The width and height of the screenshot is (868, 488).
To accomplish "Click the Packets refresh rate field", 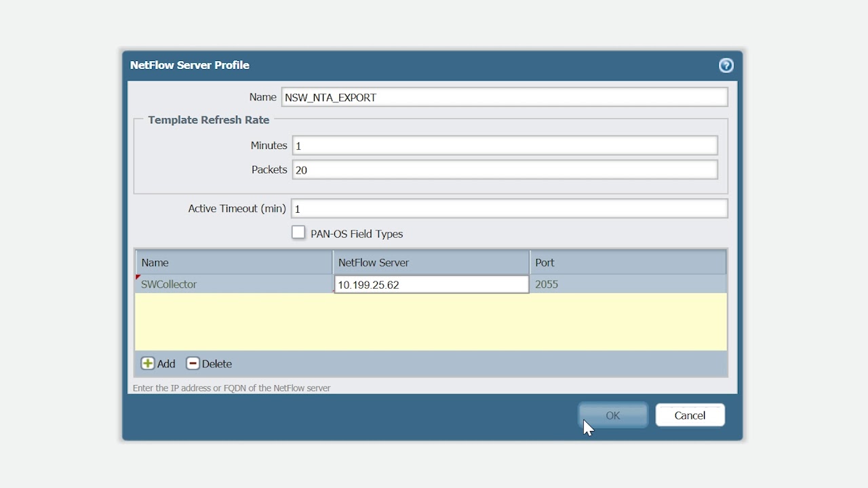I will coord(505,169).
